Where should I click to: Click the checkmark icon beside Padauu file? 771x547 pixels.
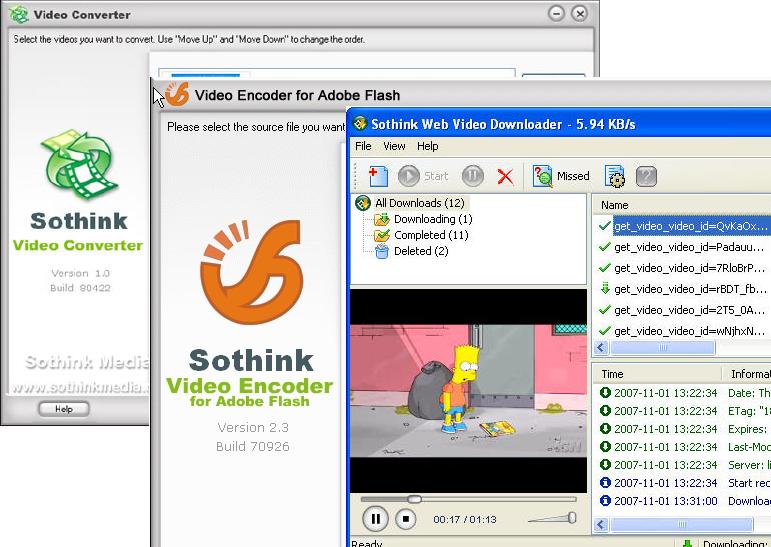[605, 246]
